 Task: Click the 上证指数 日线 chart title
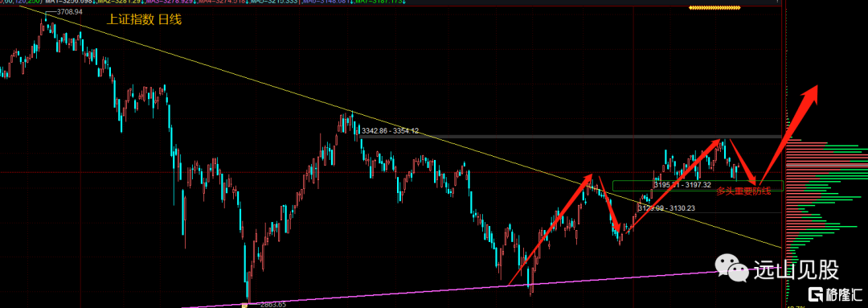click(144, 20)
